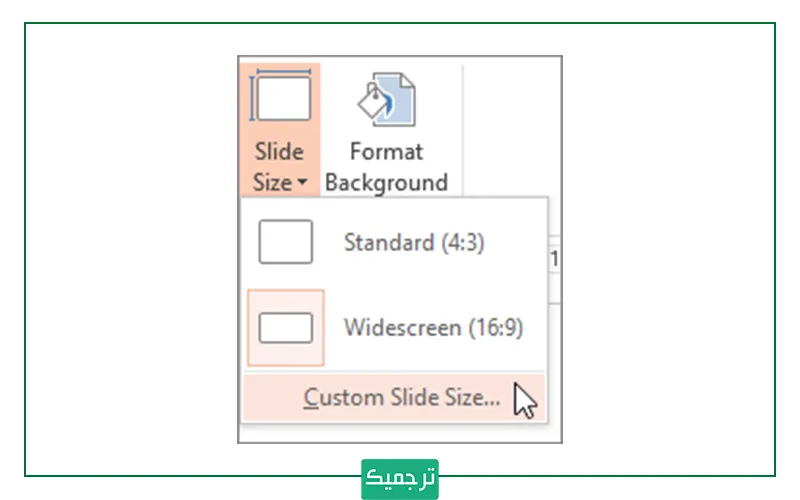Click the green Tarjomic logo badge

coord(400,478)
